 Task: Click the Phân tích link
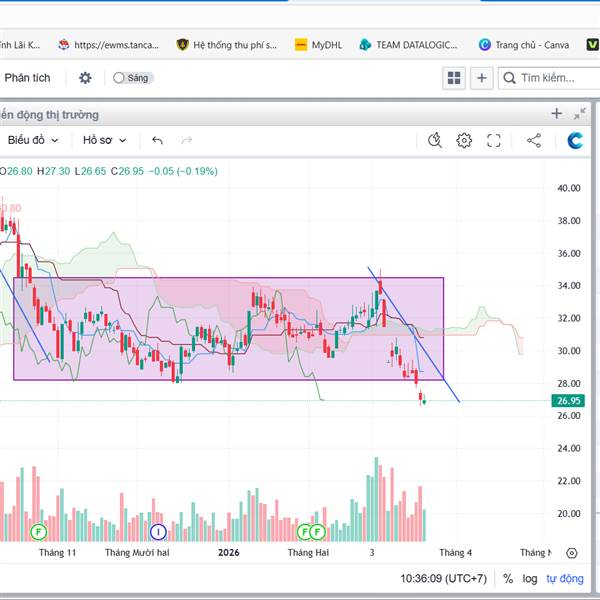(x=27, y=77)
